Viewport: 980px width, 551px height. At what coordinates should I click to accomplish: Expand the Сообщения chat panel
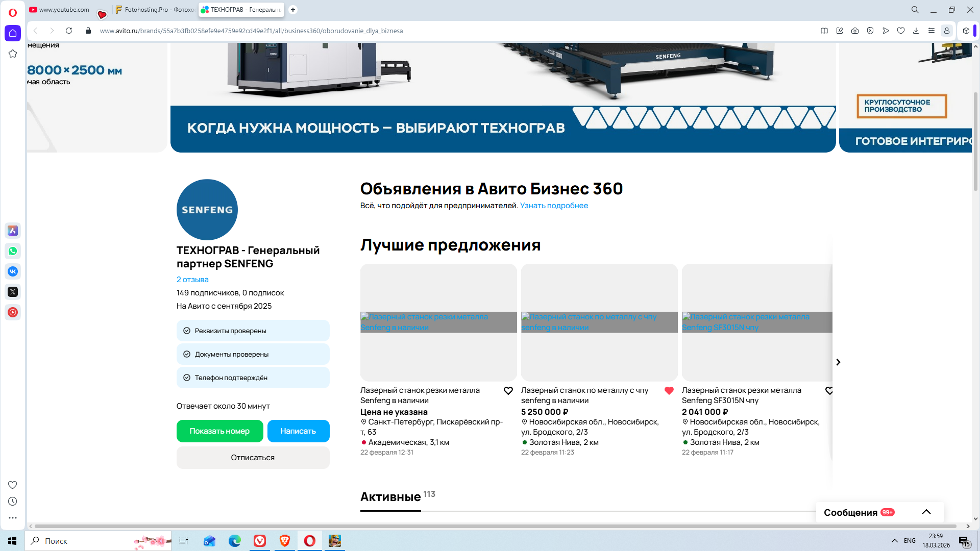[926, 512]
